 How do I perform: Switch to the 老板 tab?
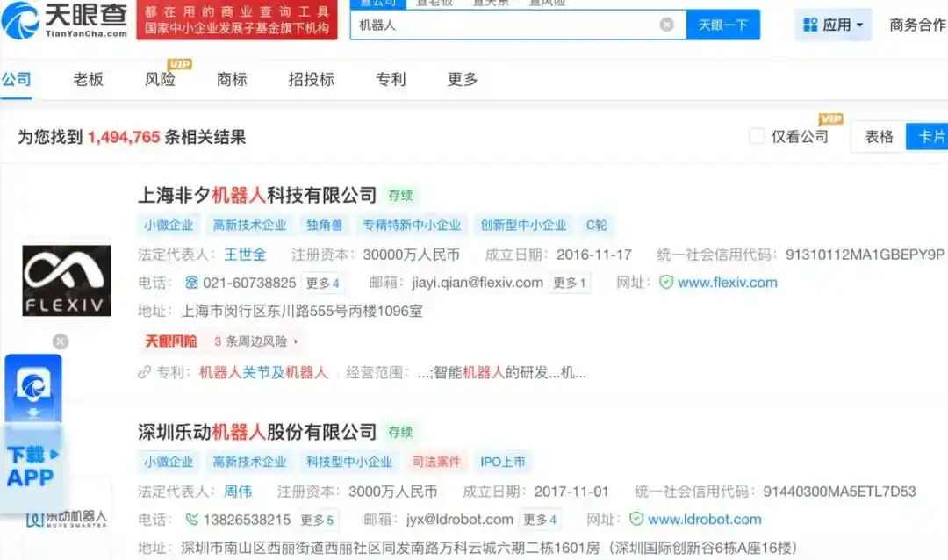(x=89, y=79)
